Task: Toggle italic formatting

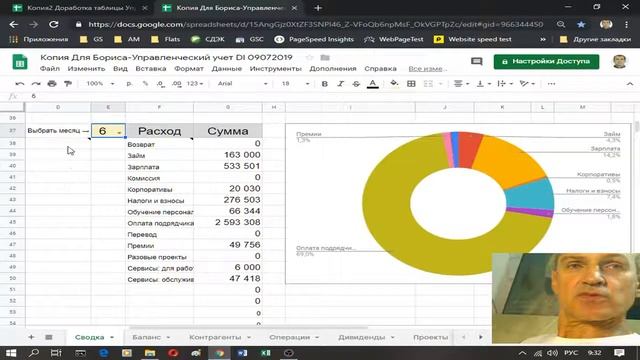Action: [x=340, y=84]
